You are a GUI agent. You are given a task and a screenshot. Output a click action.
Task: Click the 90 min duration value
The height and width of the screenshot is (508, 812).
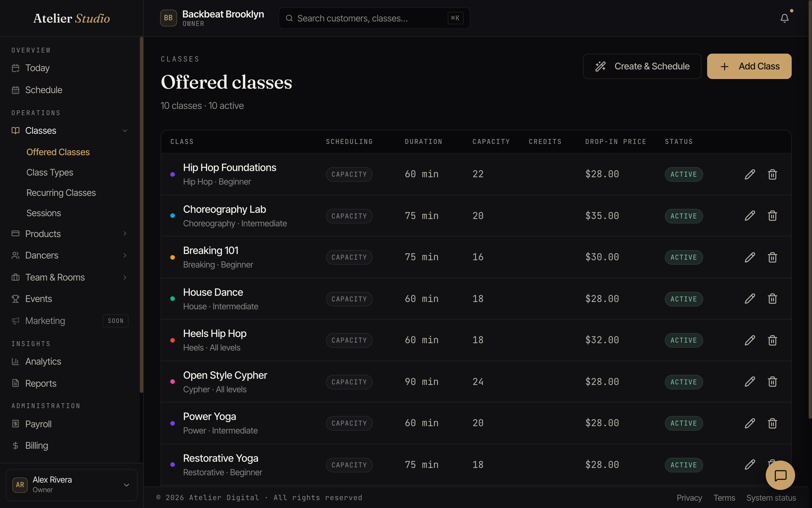pyautogui.click(x=422, y=382)
